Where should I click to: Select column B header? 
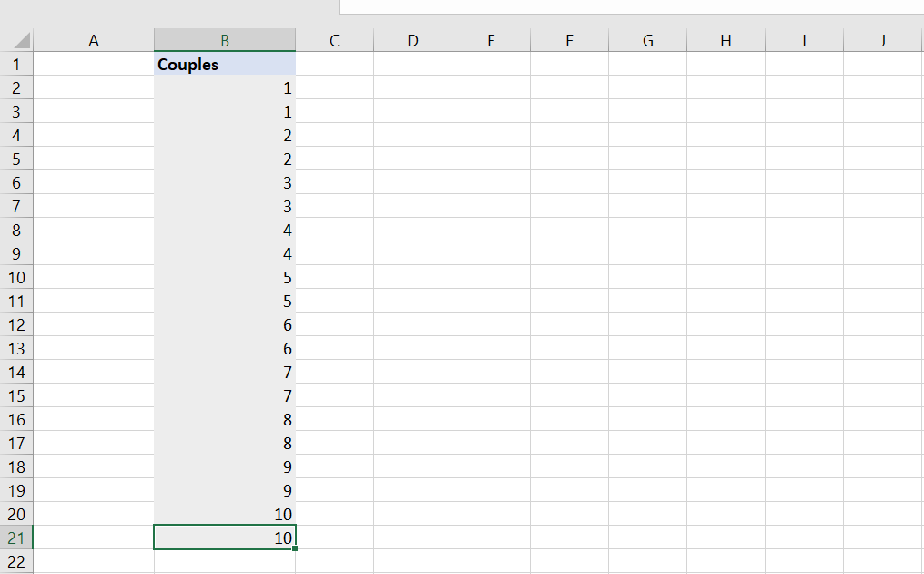click(225, 40)
